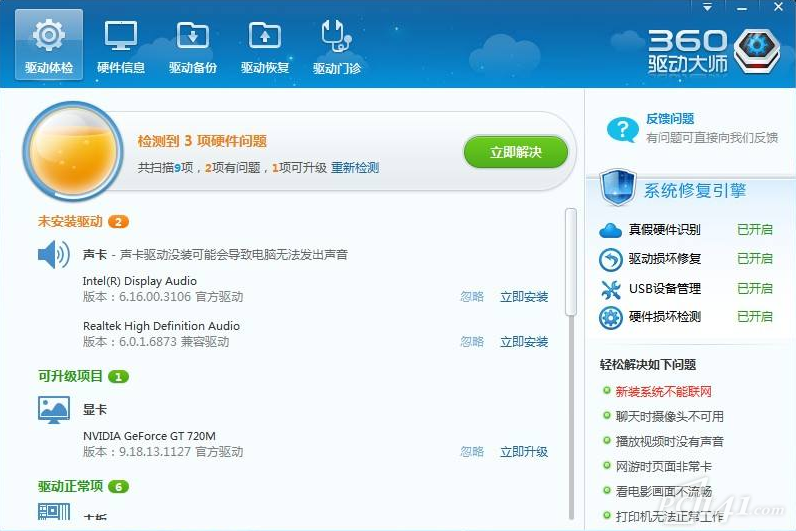Open 新装系统不能联网 solution
This screenshot has height=531, width=796.
tap(664, 391)
